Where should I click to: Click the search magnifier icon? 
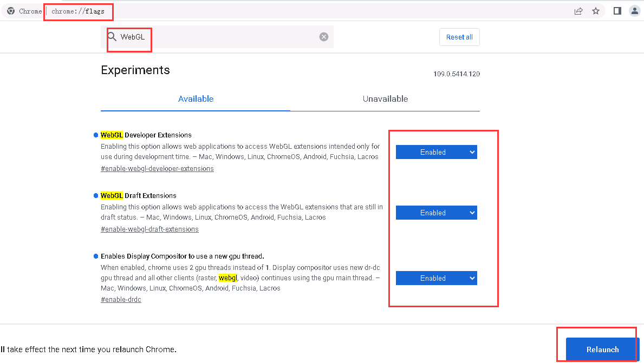pos(112,37)
